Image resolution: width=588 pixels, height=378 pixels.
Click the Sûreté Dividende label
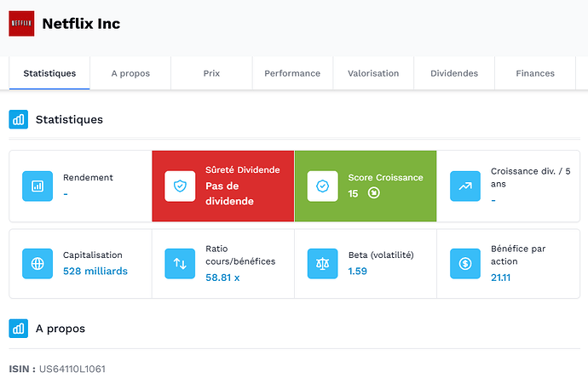click(x=243, y=169)
